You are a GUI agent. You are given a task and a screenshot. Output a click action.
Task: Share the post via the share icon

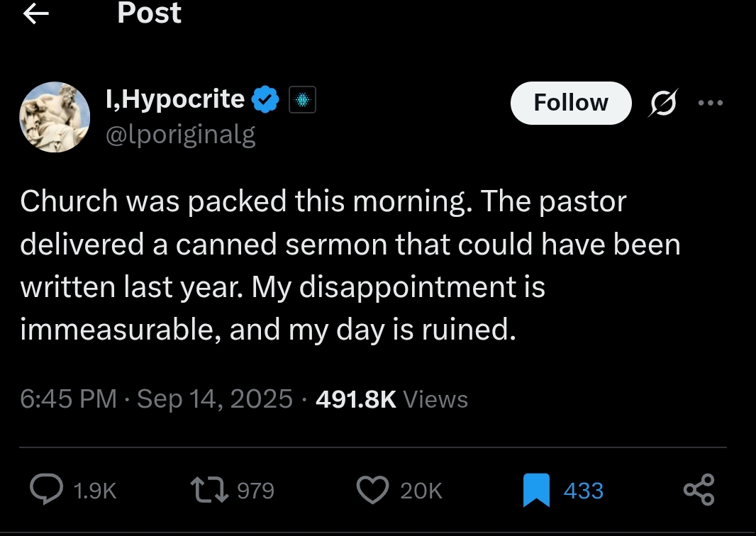699,491
